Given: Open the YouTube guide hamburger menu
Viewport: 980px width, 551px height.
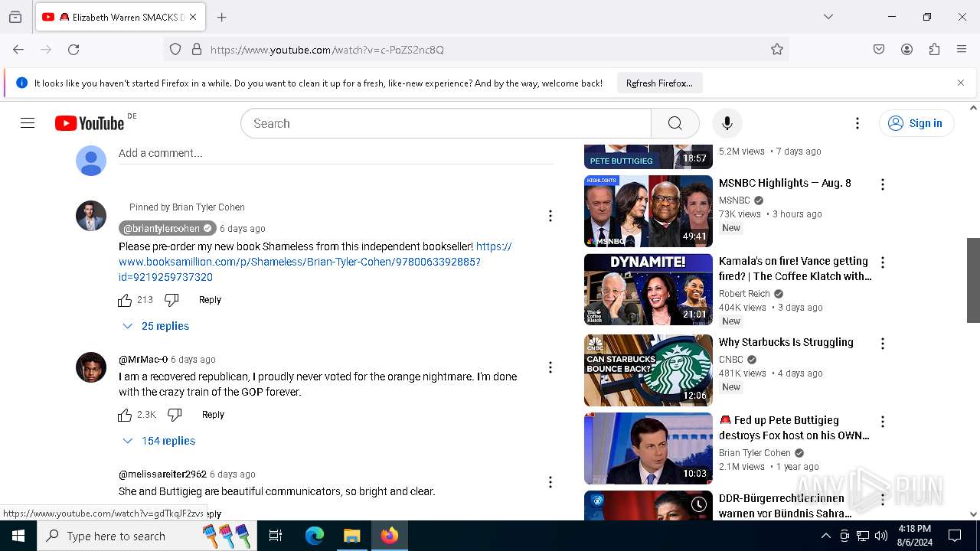Looking at the screenshot, I should point(28,123).
